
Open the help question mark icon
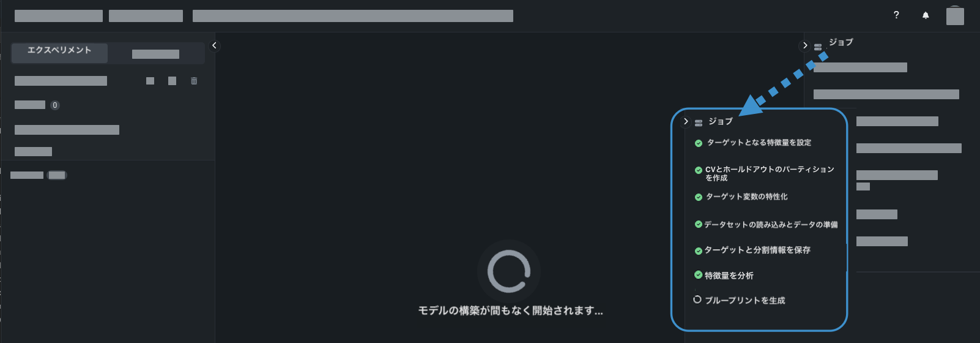point(896,15)
